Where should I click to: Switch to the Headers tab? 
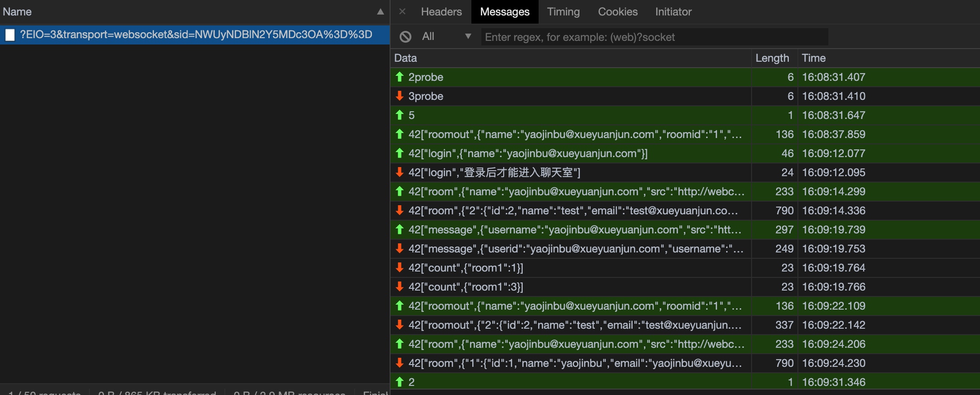pos(441,12)
